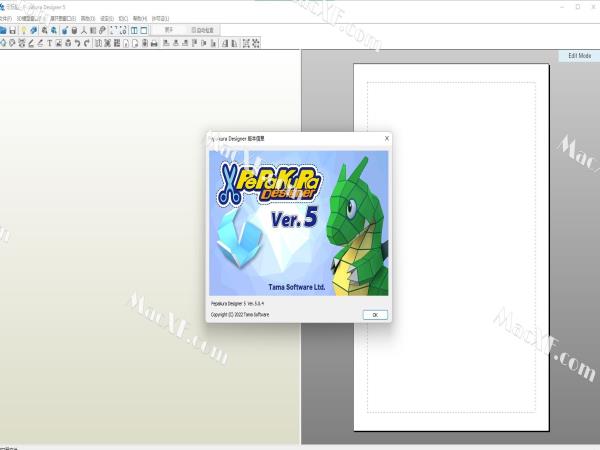This screenshot has height=450, width=600.
Task: Click the pencil edge-edit tool icon
Action: (31, 43)
